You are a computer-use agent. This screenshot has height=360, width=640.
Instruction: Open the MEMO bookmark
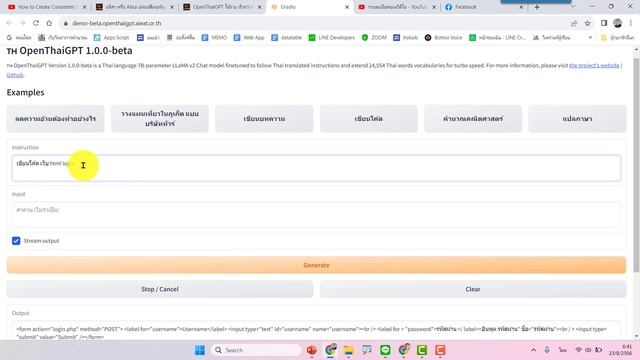pos(214,38)
